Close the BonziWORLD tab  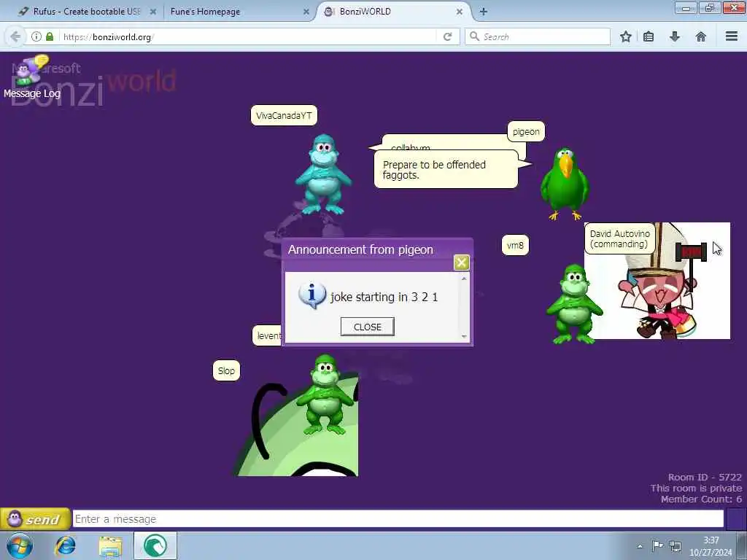(x=460, y=12)
